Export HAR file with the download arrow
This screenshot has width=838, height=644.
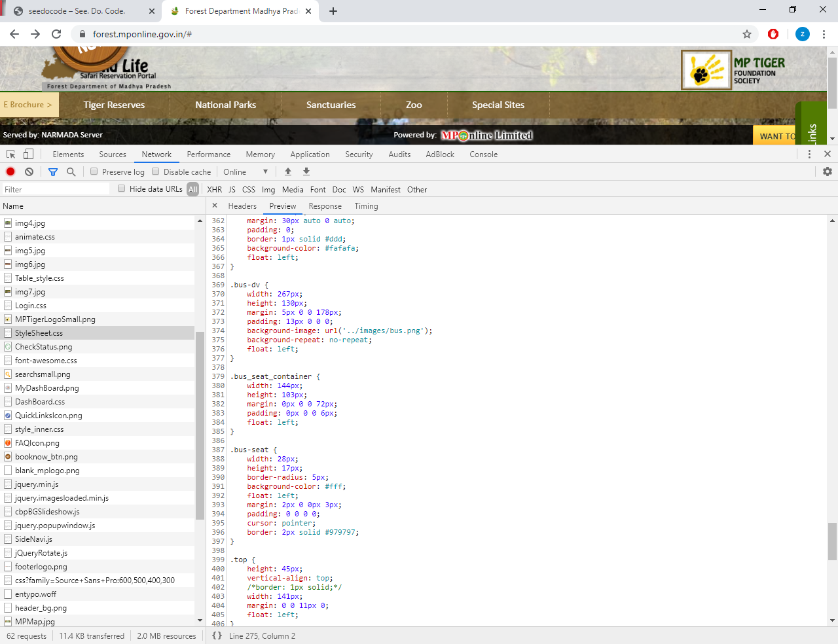[x=306, y=171]
